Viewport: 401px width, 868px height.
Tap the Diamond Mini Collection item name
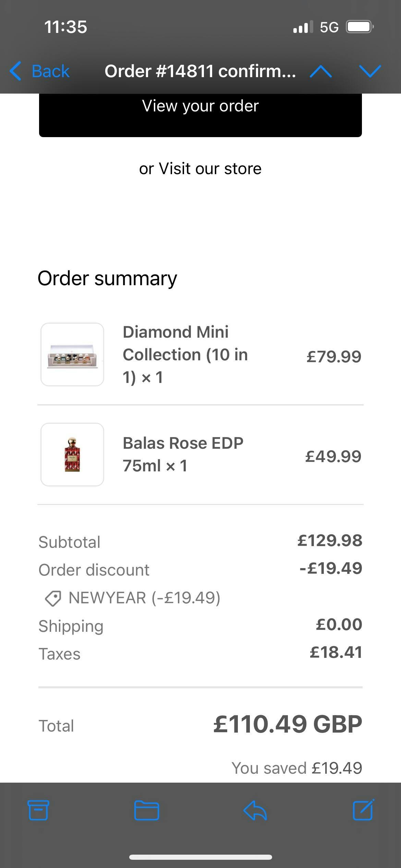coord(185,354)
